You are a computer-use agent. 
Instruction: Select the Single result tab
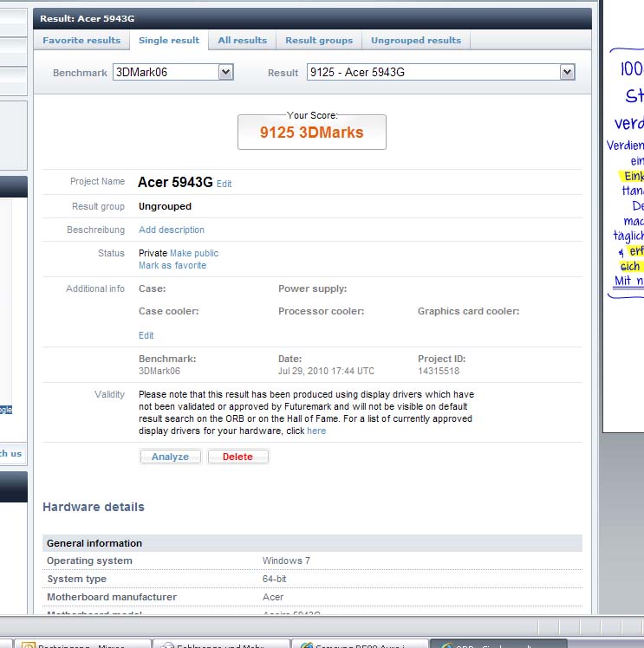point(169,41)
